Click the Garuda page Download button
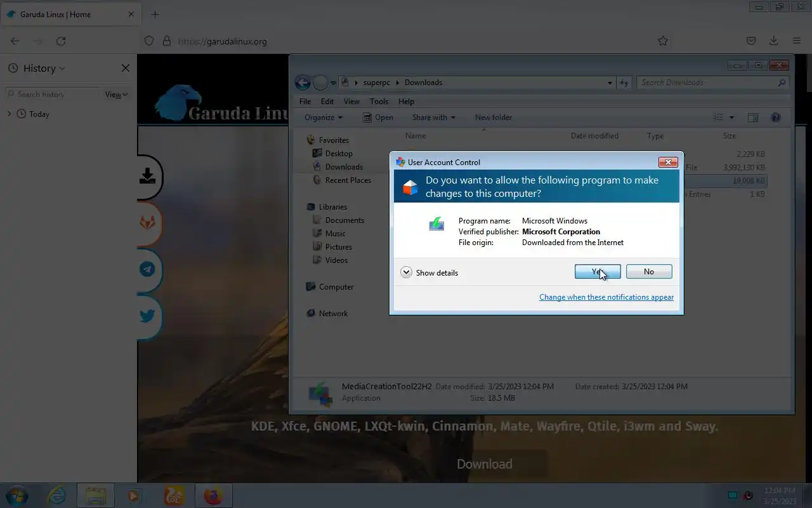Screen dimensions: 812x508 tap(485, 464)
